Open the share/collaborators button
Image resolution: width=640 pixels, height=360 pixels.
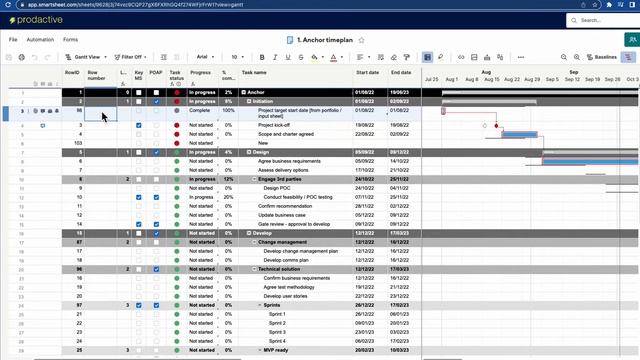coord(632,40)
